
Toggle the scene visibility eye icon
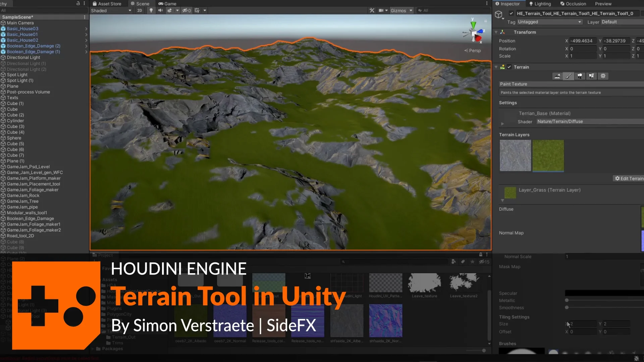coord(185,10)
